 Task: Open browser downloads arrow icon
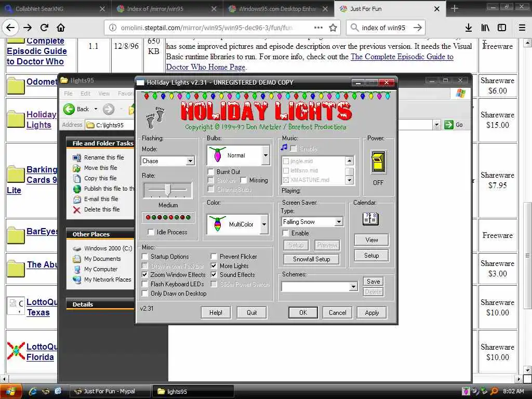pos(469,28)
